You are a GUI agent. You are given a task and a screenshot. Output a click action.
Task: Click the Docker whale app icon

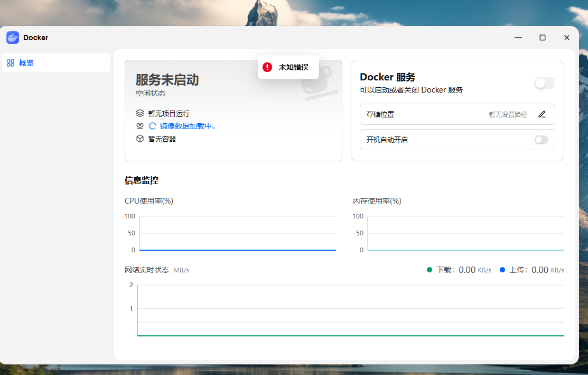13,38
